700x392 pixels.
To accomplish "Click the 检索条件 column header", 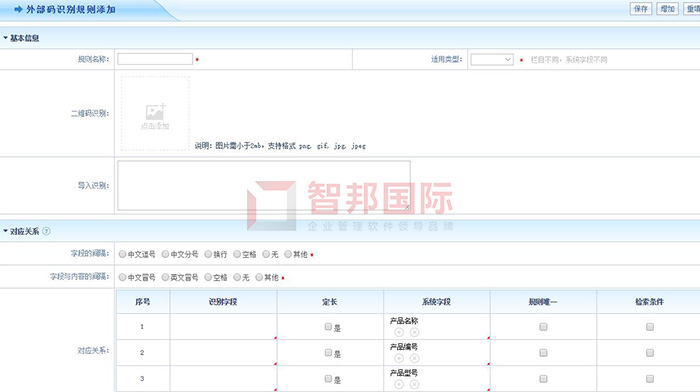I will (x=650, y=302).
